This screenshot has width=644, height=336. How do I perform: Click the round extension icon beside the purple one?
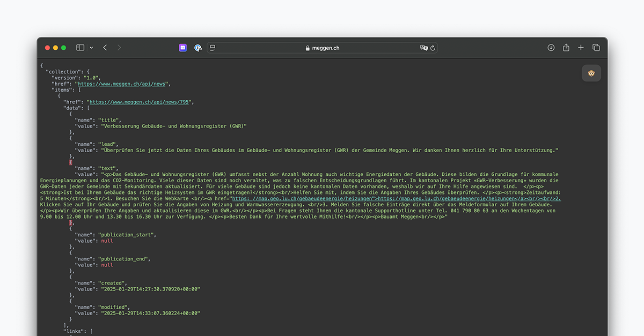point(198,48)
